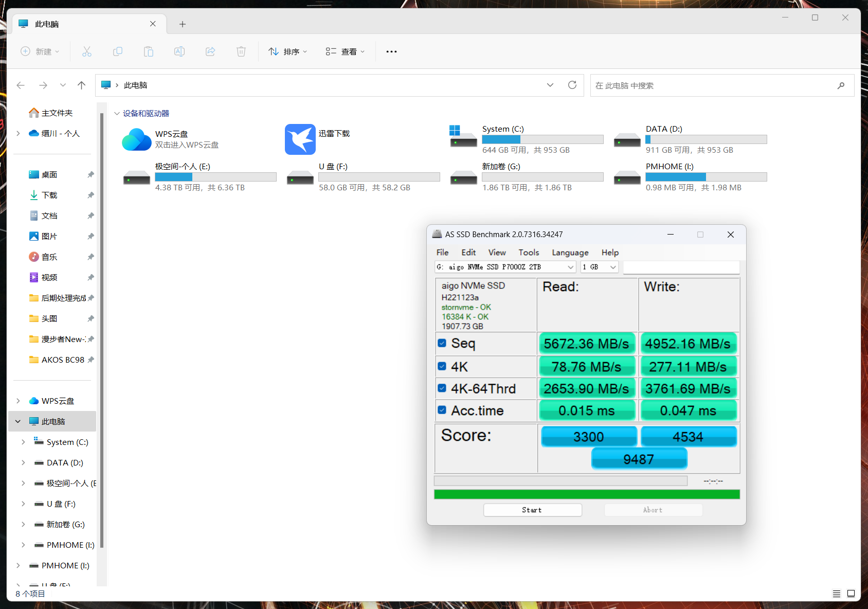The image size is (868, 609).
Task: Click the refresh icon in address bar
Action: (x=572, y=85)
